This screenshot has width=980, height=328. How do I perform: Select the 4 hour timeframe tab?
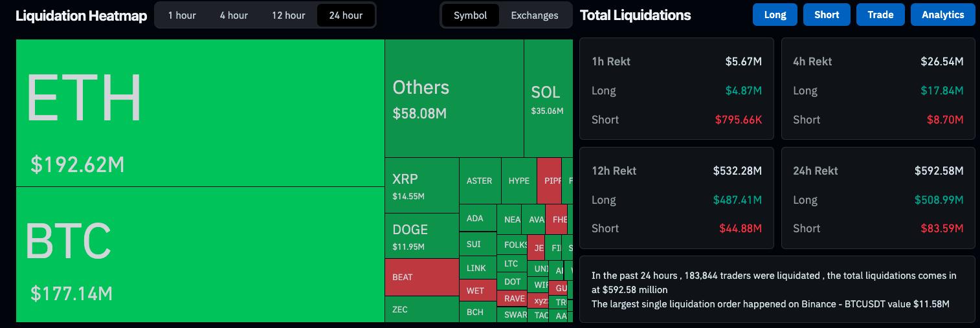(234, 16)
